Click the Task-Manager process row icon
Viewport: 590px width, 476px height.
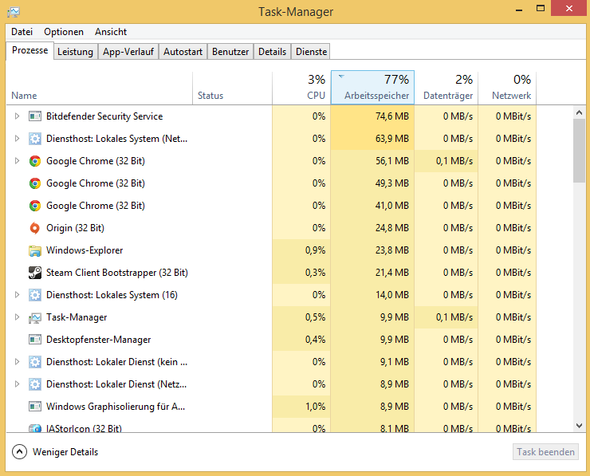point(35,318)
